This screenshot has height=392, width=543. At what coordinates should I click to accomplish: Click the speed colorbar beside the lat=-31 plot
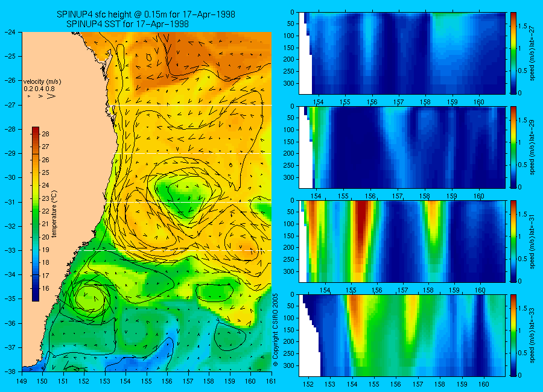513,241
